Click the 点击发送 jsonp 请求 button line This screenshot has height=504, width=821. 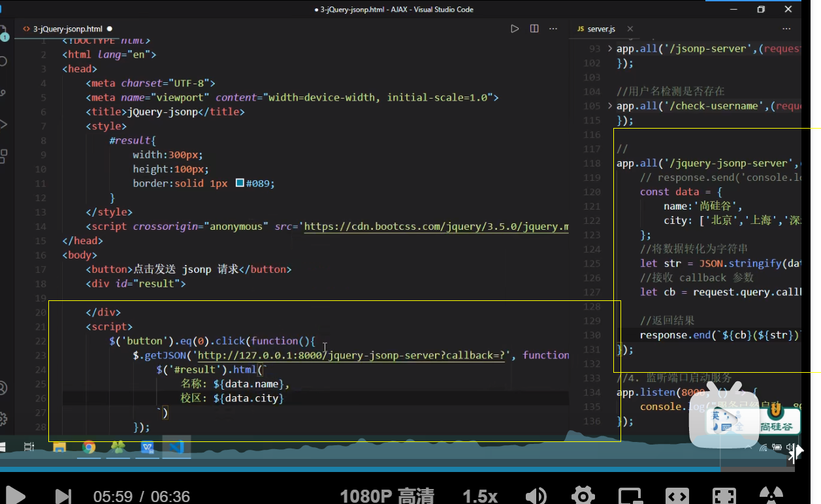click(188, 269)
